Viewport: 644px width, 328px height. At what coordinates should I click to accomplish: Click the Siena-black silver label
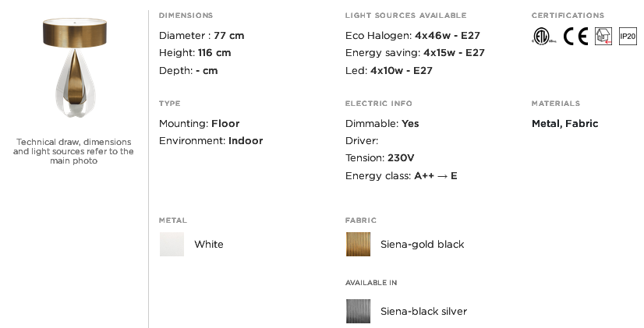(x=423, y=311)
